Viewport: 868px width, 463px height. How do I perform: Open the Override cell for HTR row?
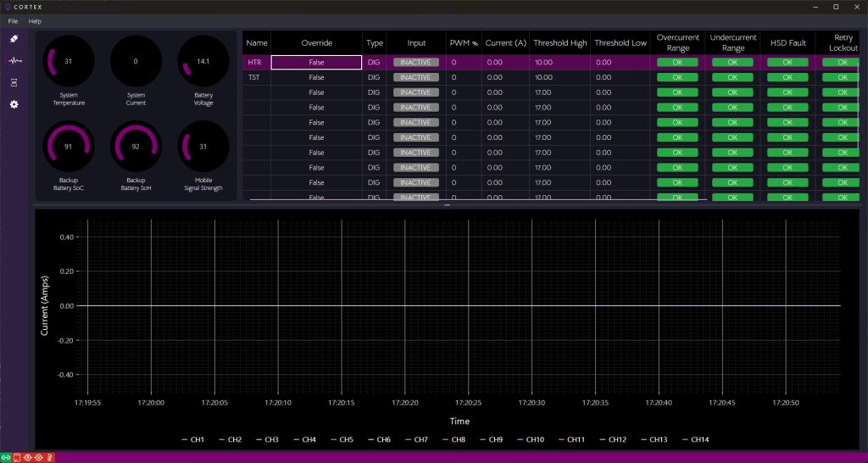(x=316, y=62)
